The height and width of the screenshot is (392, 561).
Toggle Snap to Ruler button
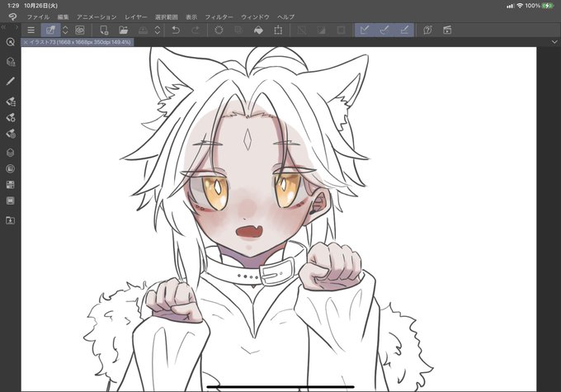(x=365, y=31)
